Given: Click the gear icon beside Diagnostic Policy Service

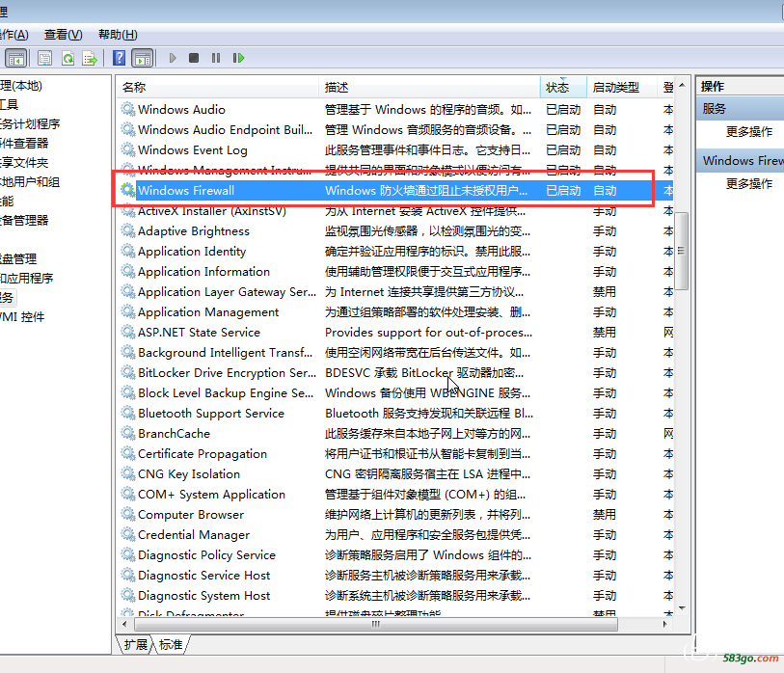Looking at the screenshot, I should point(128,554).
